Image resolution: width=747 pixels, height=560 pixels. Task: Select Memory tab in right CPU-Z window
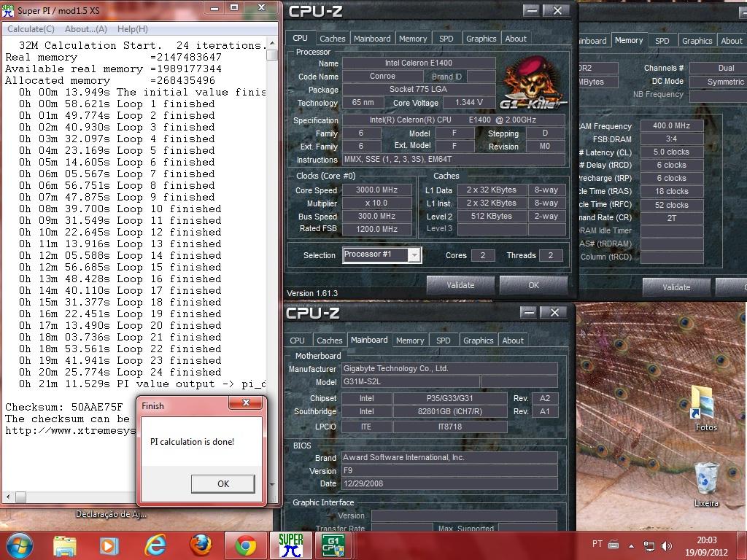(629, 41)
